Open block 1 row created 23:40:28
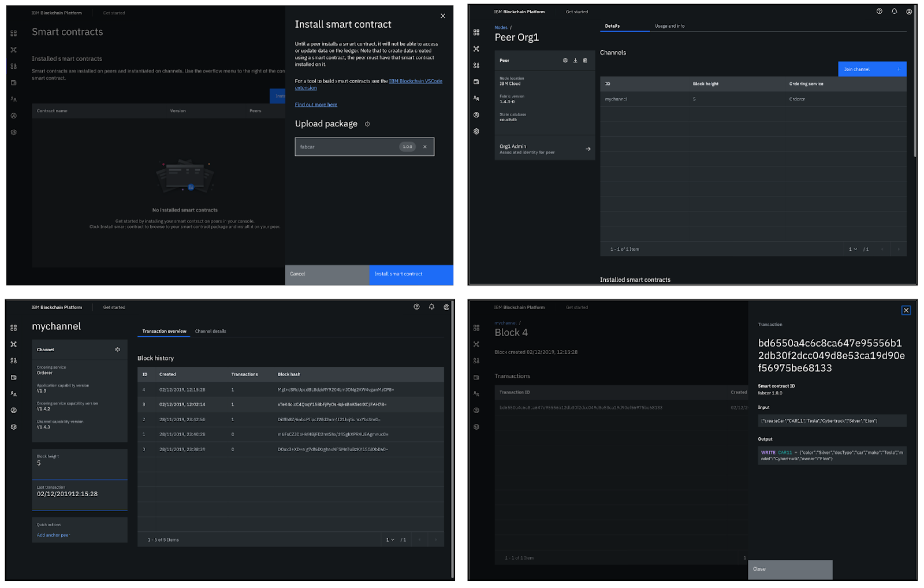This screenshot has width=924, height=588. tap(290, 434)
